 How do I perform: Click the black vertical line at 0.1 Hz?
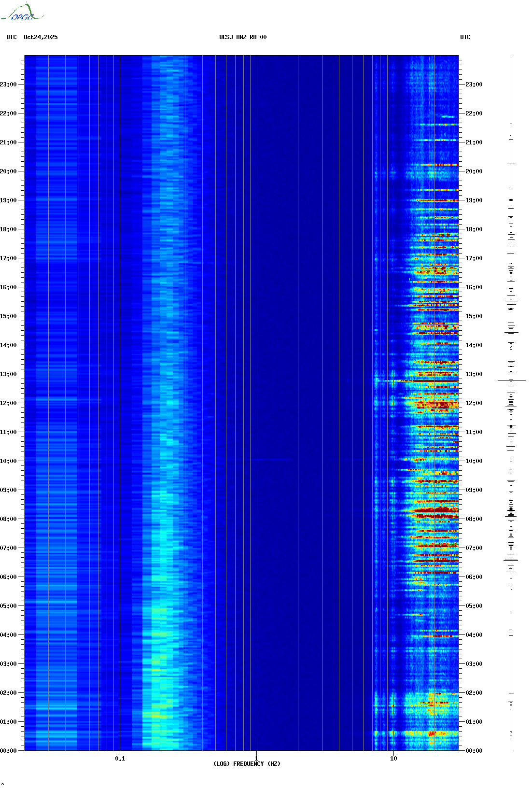(120, 386)
